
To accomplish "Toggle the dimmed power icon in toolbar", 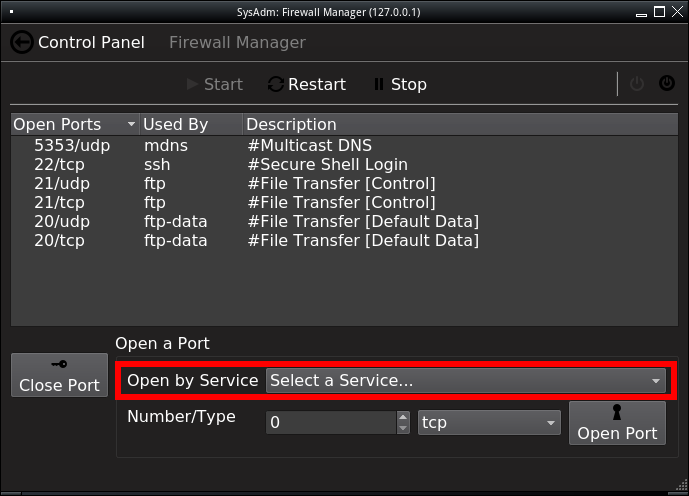I will point(637,83).
